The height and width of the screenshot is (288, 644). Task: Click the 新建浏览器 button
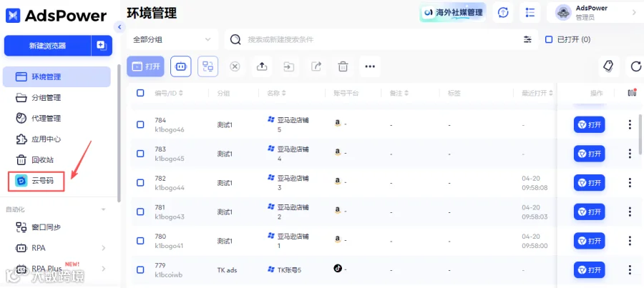pyautogui.click(x=48, y=46)
